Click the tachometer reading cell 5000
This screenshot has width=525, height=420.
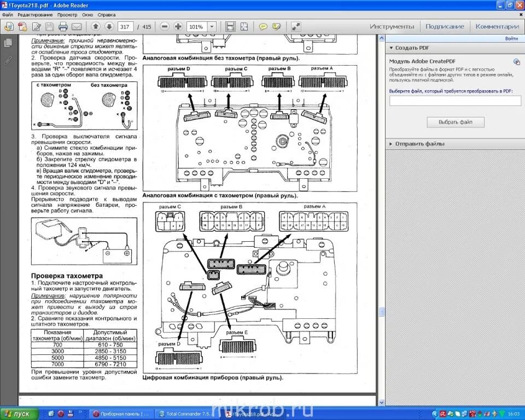tap(57, 358)
